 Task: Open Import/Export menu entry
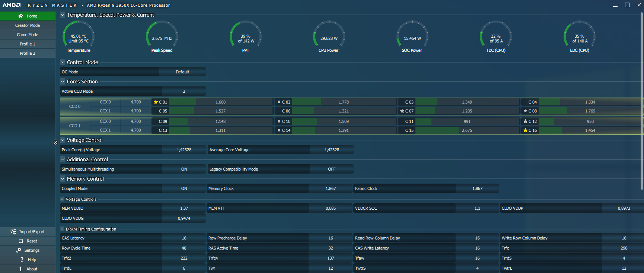click(28, 232)
